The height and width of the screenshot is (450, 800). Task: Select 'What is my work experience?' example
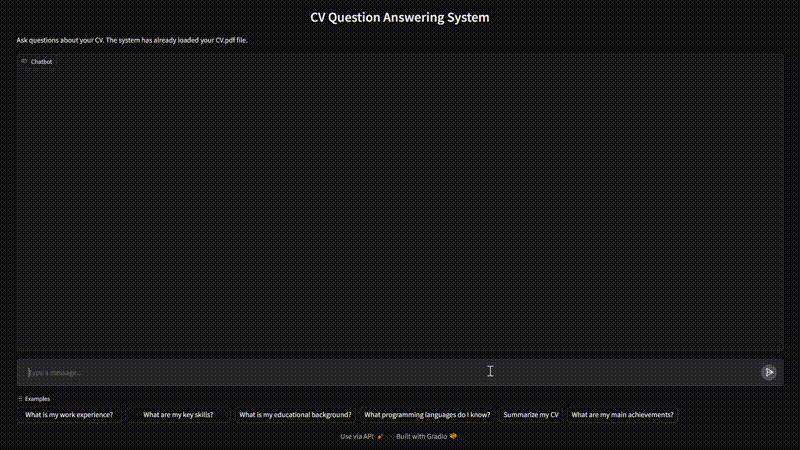tap(69, 414)
